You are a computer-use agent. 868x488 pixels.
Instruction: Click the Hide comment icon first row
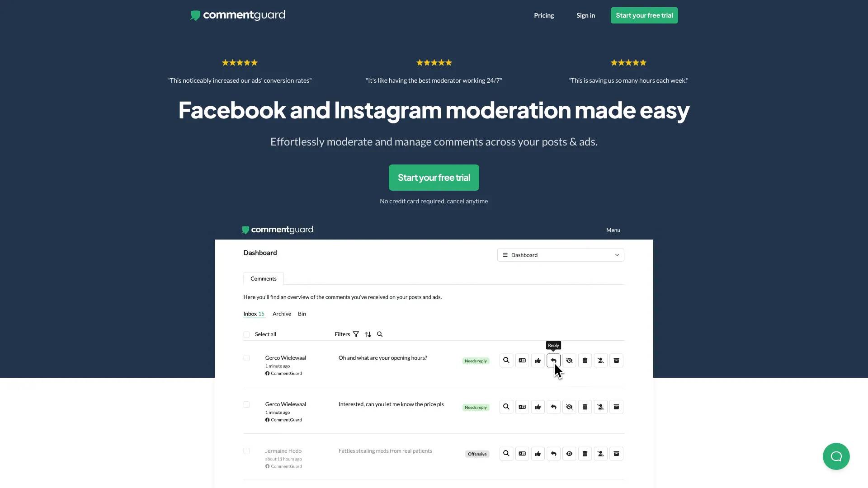pyautogui.click(x=569, y=360)
